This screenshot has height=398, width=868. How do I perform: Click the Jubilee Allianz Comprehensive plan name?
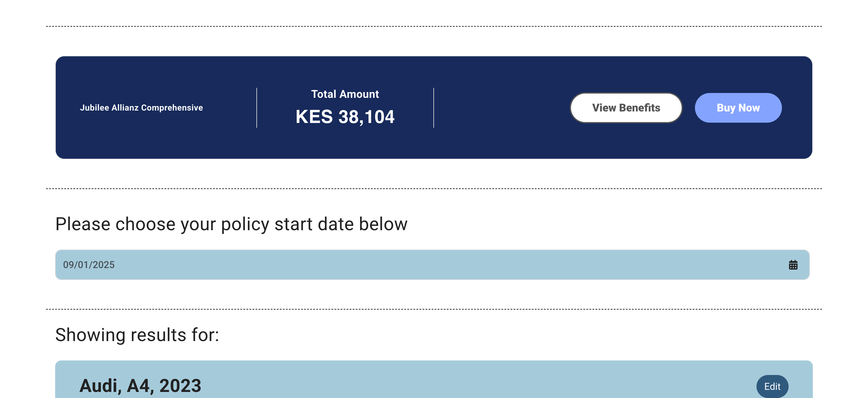coord(141,108)
